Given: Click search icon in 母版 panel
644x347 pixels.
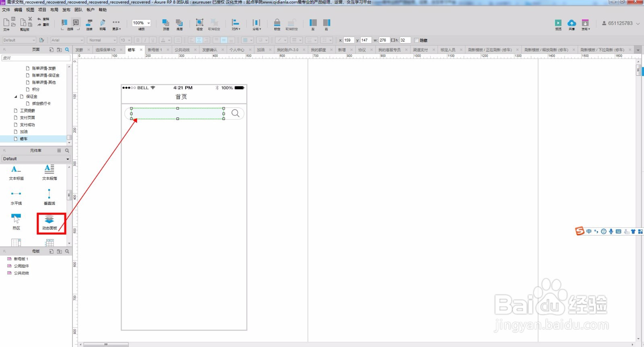Looking at the screenshot, I should click(x=67, y=251).
